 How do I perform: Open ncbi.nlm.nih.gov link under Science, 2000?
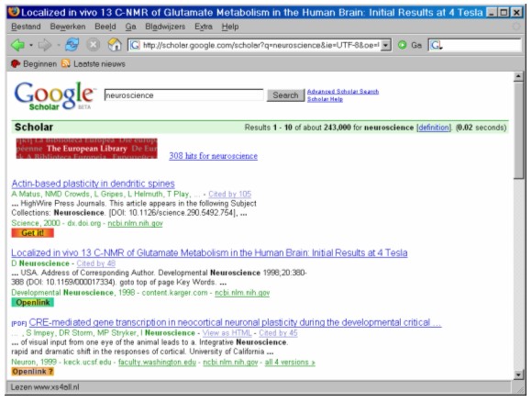point(135,223)
